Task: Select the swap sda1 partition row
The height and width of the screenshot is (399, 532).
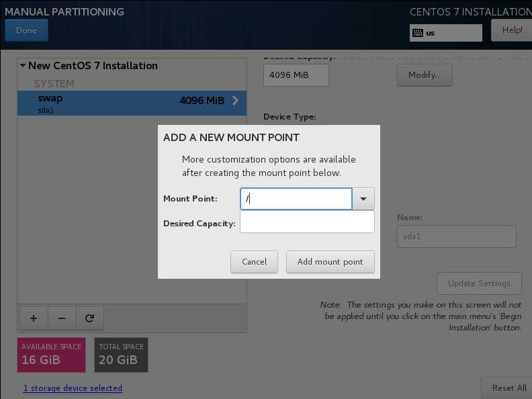Action: (132, 103)
